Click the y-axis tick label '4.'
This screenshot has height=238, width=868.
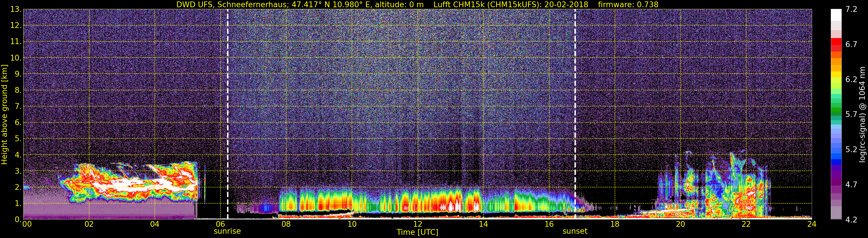[18, 155]
